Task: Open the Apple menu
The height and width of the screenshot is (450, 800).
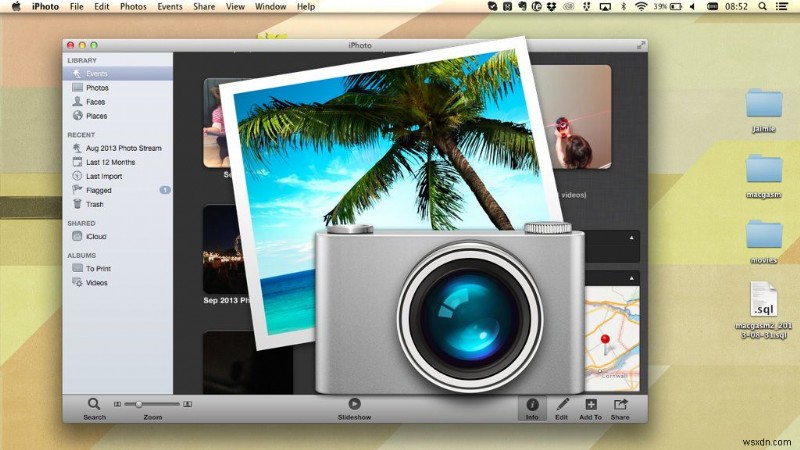Action: coord(16,7)
